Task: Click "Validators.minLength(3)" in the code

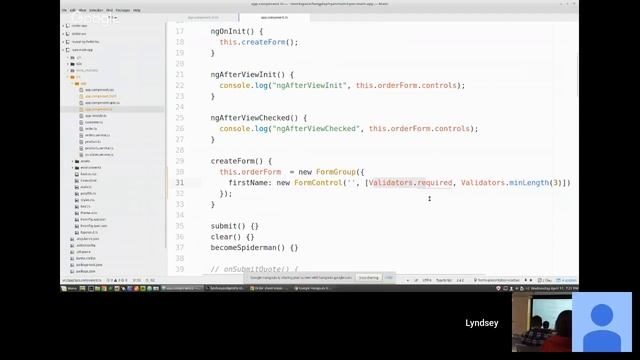Action: coord(511,182)
